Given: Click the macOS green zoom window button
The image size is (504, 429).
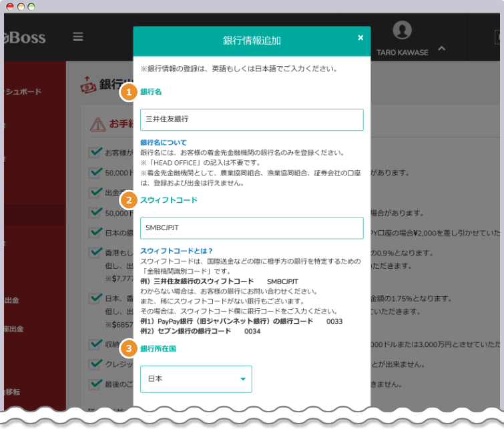Looking at the screenshot, I should (31, 7).
